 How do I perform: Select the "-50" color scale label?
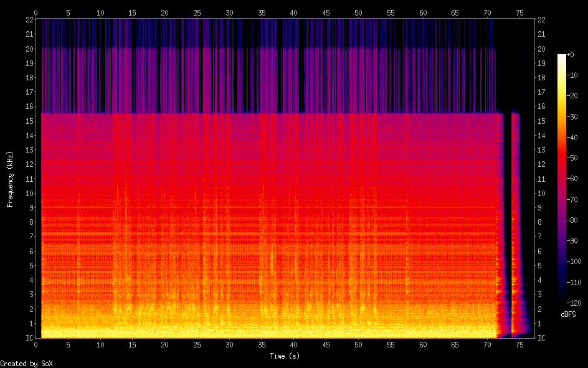(572, 158)
